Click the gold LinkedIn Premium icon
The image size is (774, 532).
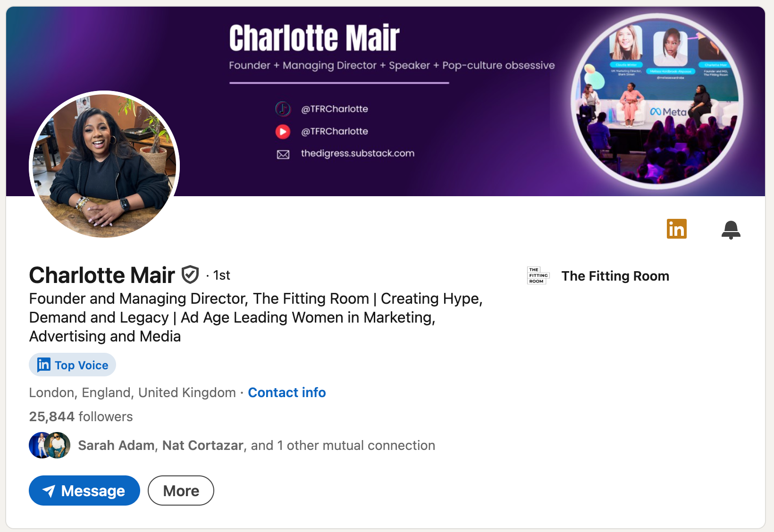[x=676, y=229]
